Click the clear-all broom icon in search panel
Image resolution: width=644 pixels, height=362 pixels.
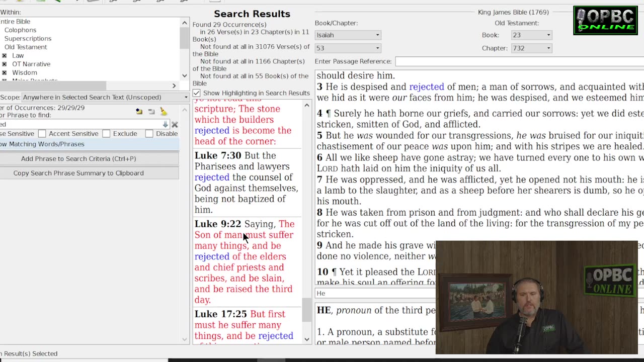click(163, 111)
